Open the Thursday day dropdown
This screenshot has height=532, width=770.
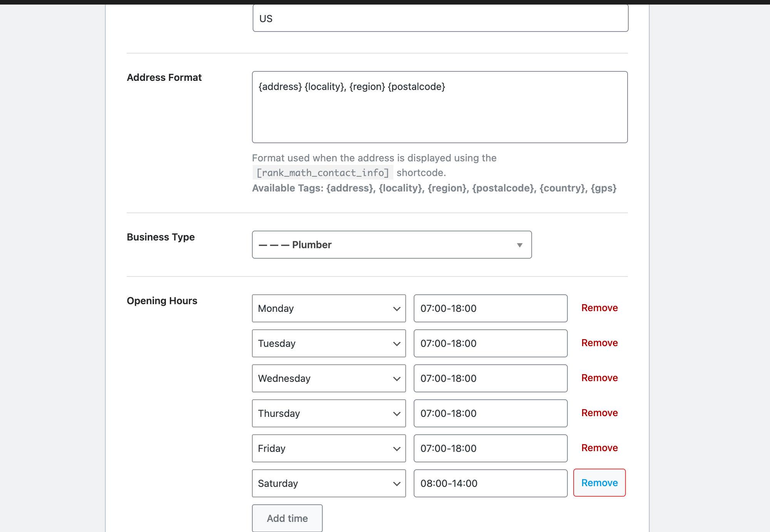(x=329, y=413)
